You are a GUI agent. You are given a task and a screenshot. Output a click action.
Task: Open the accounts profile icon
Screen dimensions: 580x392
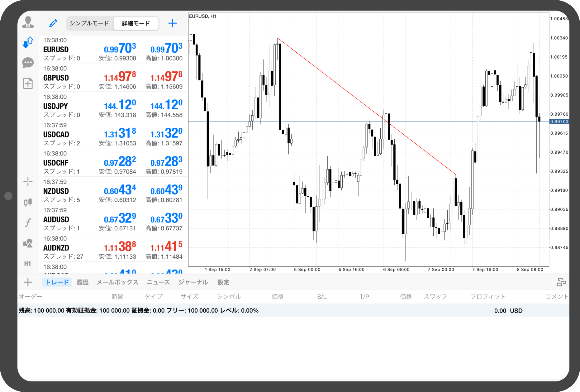pyautogui.click(x=28, y=22)
